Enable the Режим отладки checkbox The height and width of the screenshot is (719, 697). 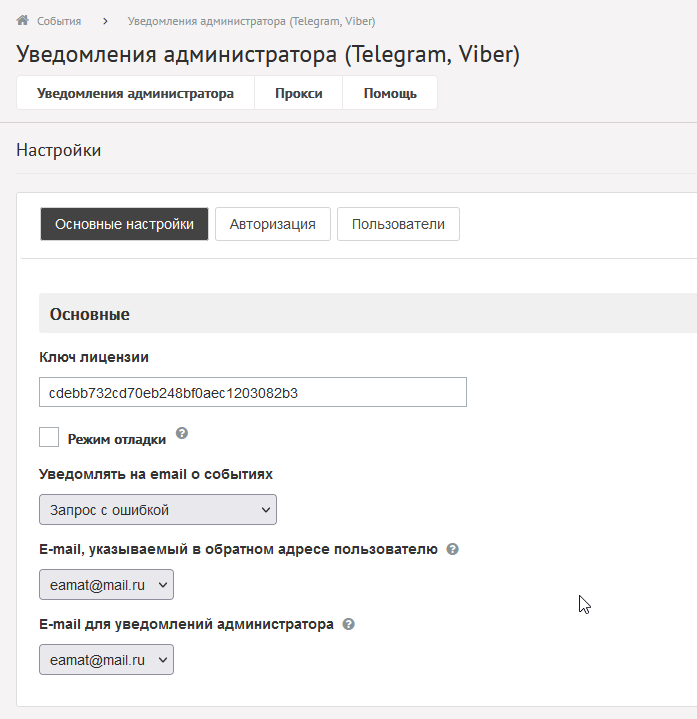[49, 437]
